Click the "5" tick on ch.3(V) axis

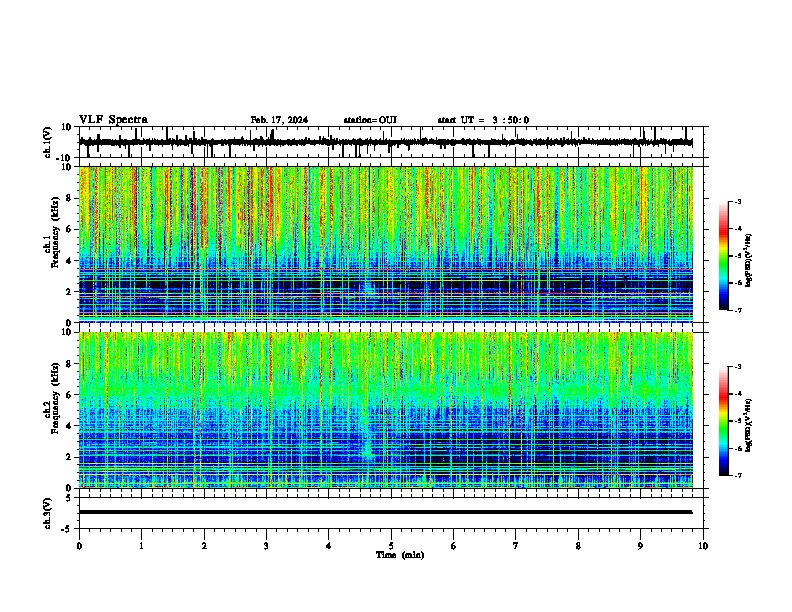point(70,497)
